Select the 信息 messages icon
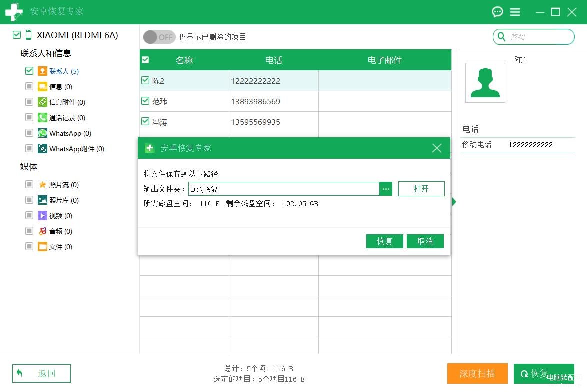Screen dimensions: 587x392 42,86
